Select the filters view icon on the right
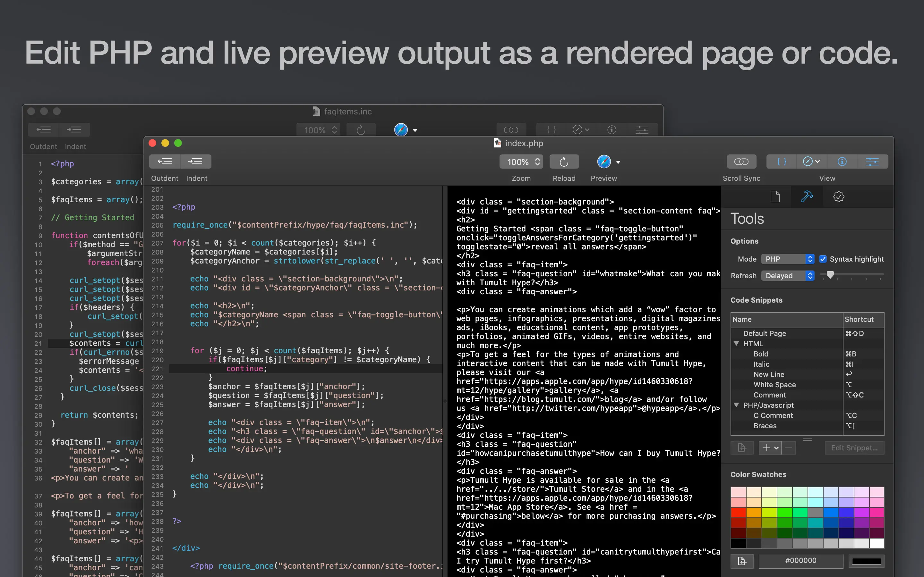This screenshot has height=577, width=924. click(x=873, y=162)
